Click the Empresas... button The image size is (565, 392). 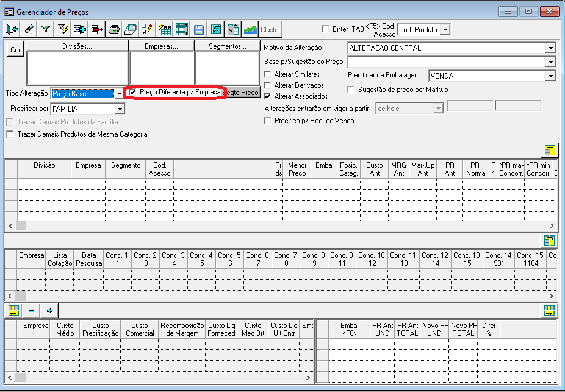point(162,46)
